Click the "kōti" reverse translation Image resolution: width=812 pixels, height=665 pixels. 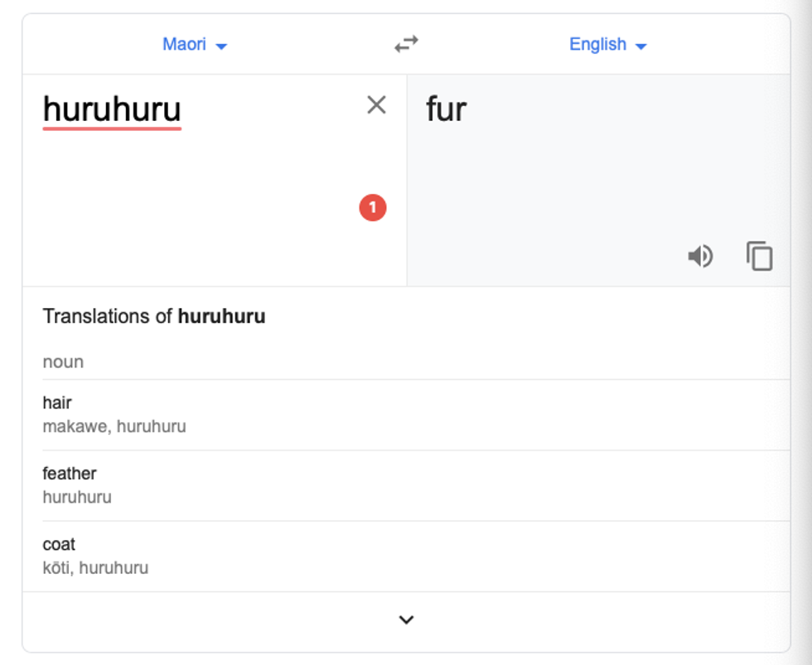coord(56,568)
